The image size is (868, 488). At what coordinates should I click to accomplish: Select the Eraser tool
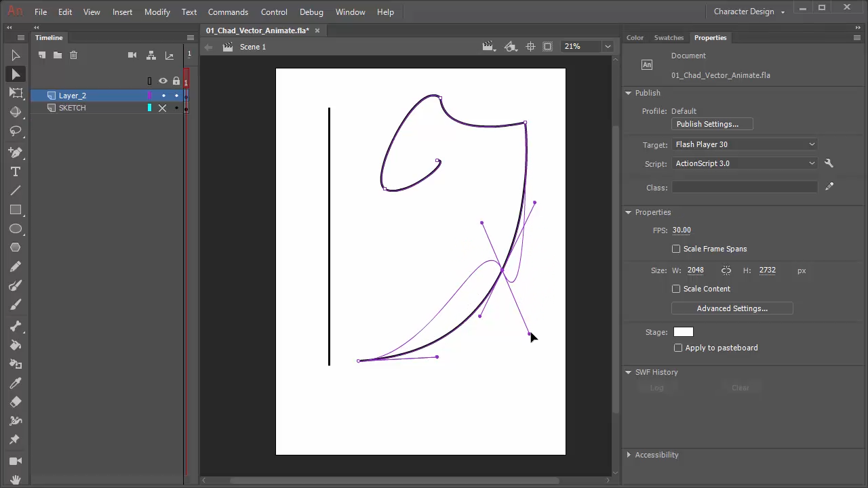click(16, 402)
